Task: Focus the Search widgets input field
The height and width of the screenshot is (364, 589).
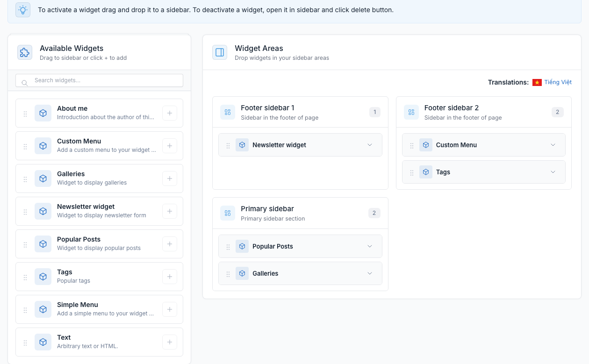Action: 99,80
